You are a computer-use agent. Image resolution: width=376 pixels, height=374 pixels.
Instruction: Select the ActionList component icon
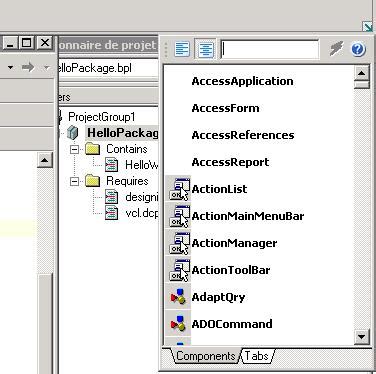coord(179,189)
